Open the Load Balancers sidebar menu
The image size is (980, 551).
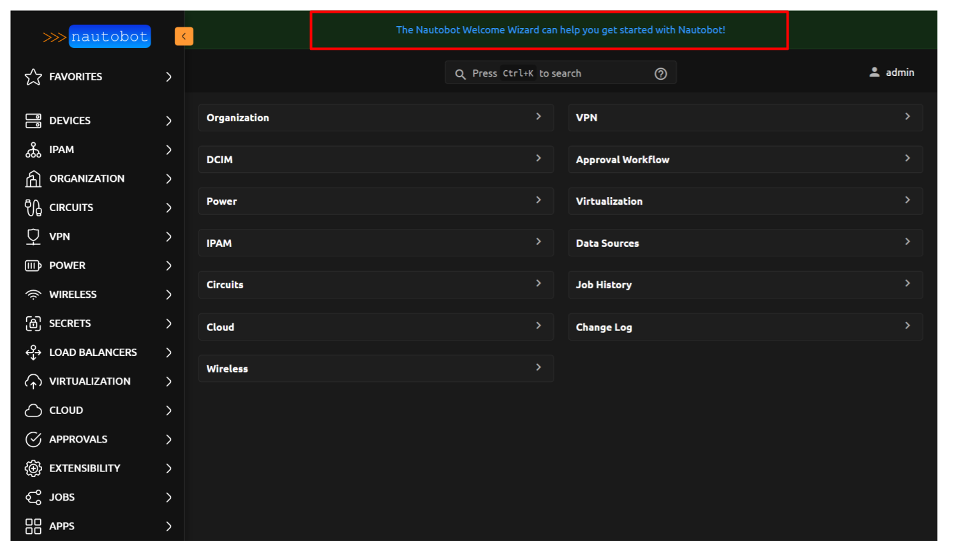93,353
